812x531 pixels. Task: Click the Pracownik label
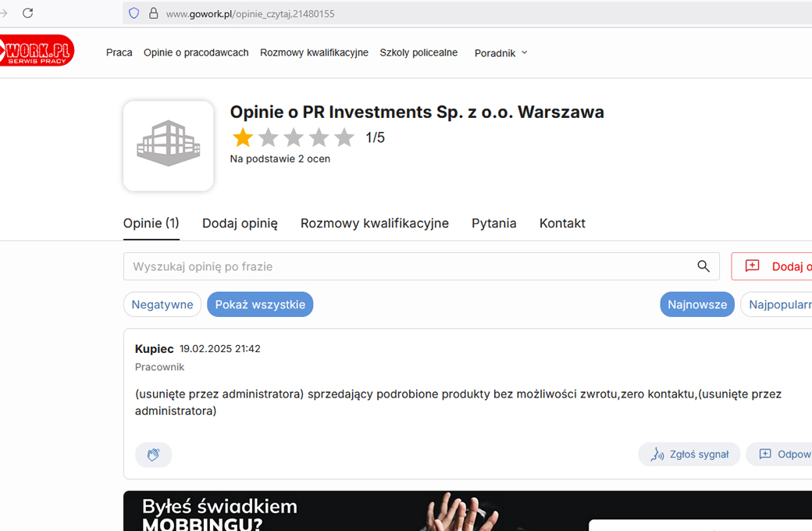click(x=159, y=367)
